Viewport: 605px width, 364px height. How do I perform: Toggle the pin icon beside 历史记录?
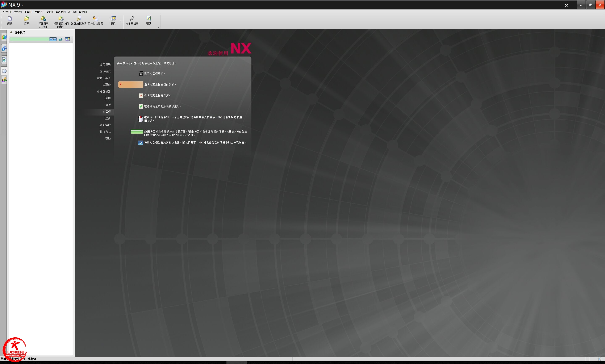[x=11, y=32]
